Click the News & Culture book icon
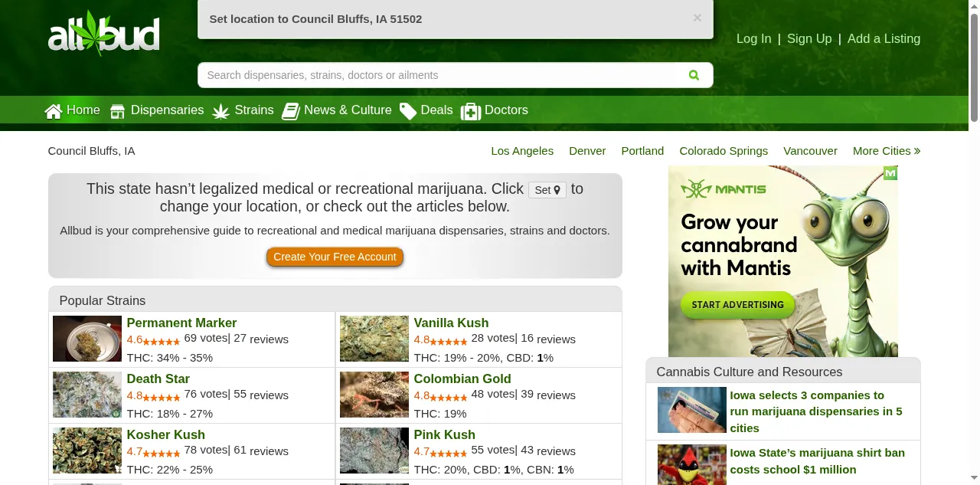 pyautogui.click(x=291, y=111)
